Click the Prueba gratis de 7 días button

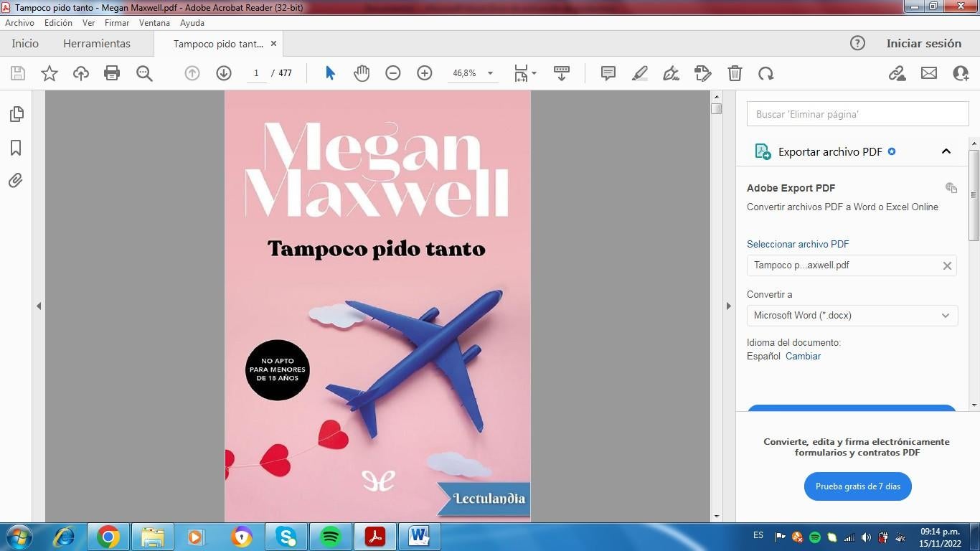(x=857, y=486)
